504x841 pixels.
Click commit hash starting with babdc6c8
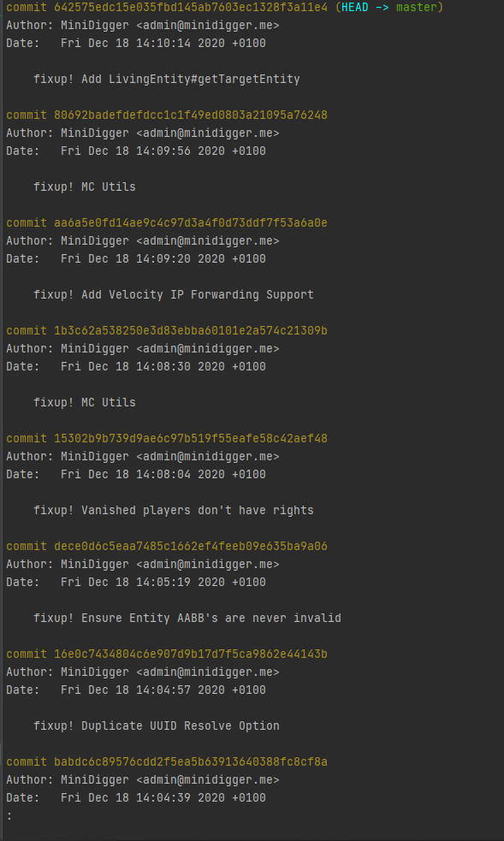[x=191, y=762]
